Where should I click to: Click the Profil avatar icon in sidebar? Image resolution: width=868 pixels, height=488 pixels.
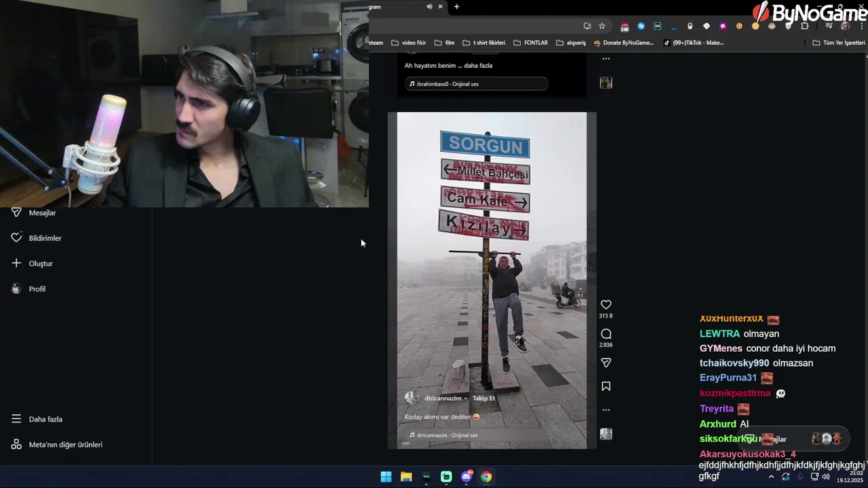coord(16,289)
